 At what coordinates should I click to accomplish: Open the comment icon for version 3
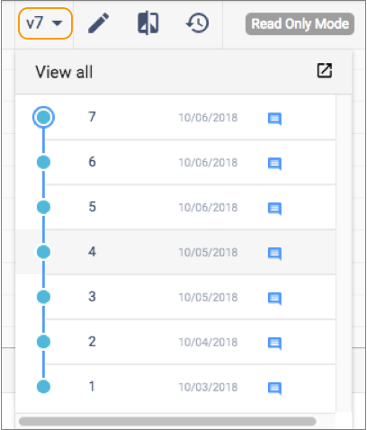[x=275, y=298]
